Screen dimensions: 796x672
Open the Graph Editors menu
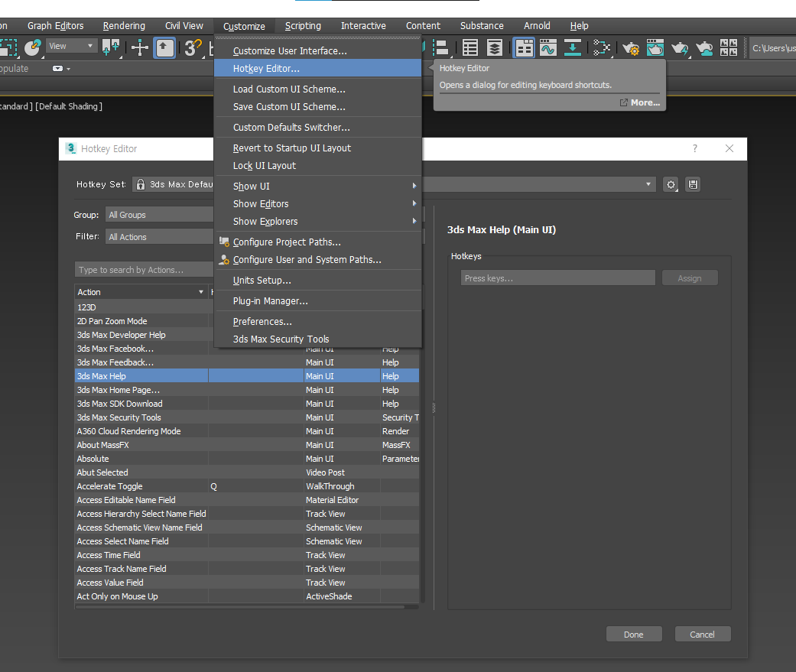pyautogui.click(x=55, y=26)
